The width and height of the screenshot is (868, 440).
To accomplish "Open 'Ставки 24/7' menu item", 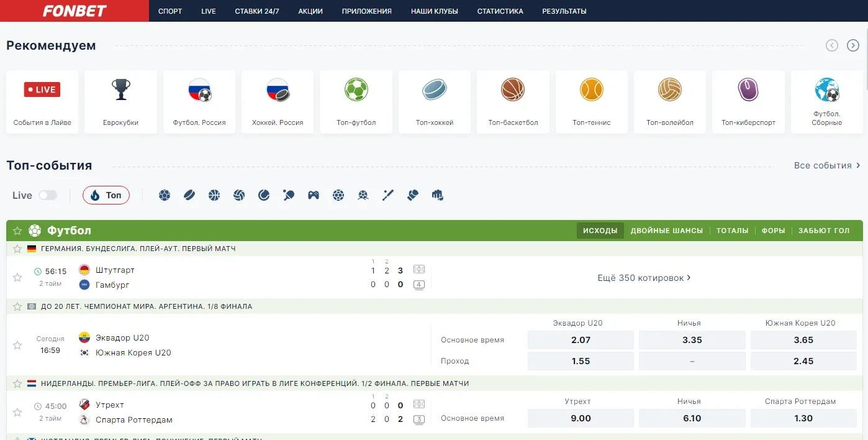I will click(x=257, y=11).
